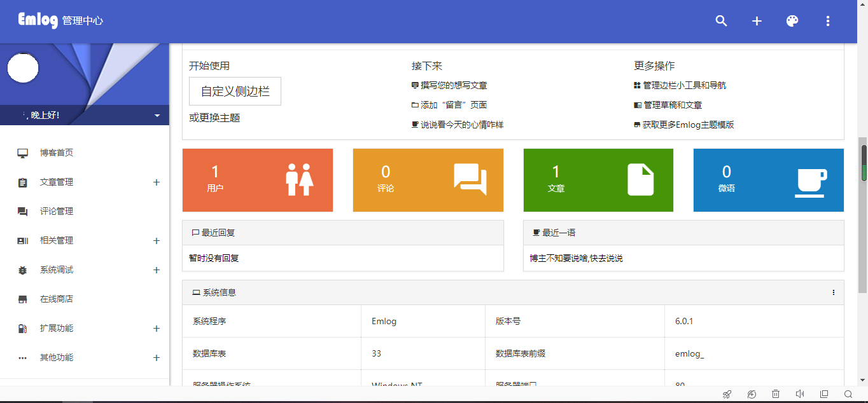Click the 在线商店 store icon
868x403 pixels.
click(23, 299)
